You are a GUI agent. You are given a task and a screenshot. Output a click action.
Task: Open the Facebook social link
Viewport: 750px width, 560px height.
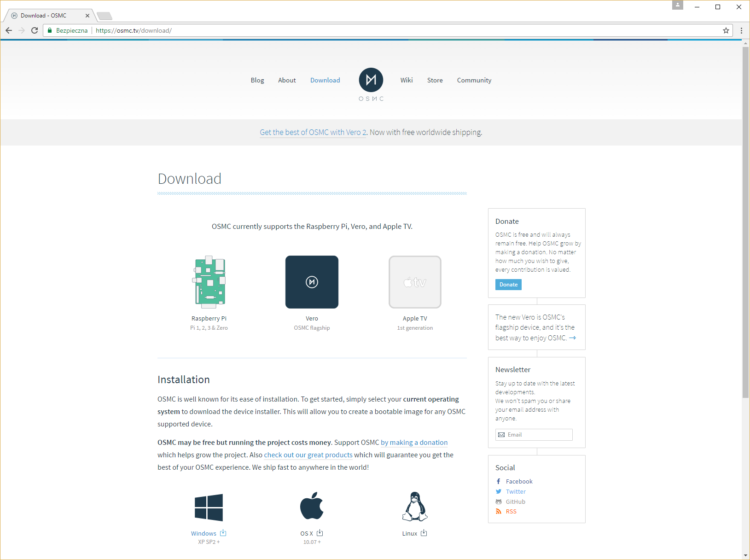(x=519, y=481)
